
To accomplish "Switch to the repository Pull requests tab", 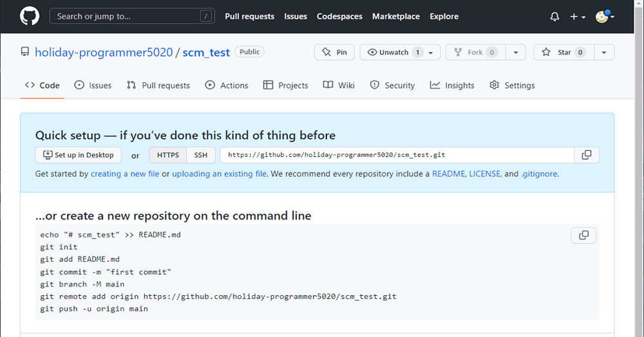I will click(158, 86).
